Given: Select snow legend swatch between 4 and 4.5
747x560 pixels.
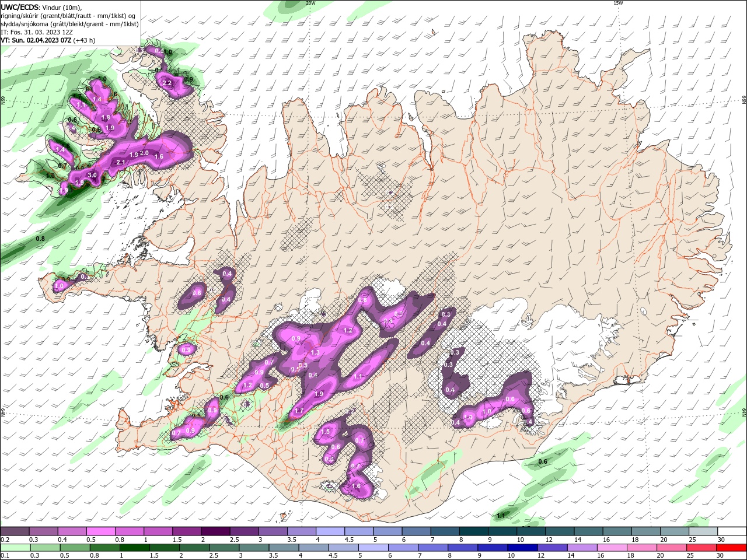Looking at the screenshot, I should click(330, 531).
